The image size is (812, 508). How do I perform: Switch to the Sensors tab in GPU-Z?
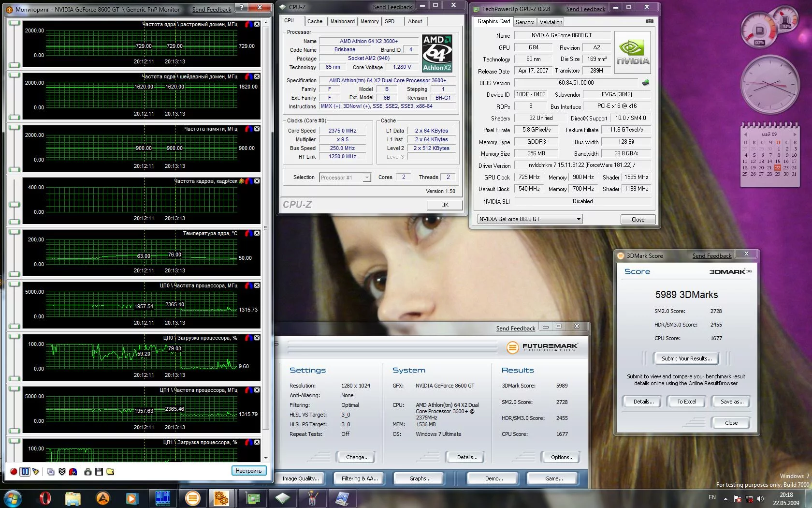(x=525, y=22)
